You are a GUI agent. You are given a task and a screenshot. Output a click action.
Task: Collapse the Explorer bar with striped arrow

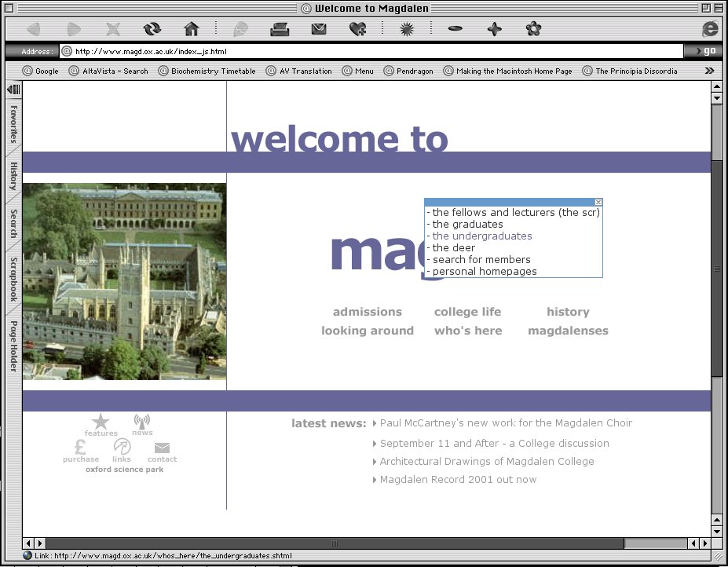point(13,90)
